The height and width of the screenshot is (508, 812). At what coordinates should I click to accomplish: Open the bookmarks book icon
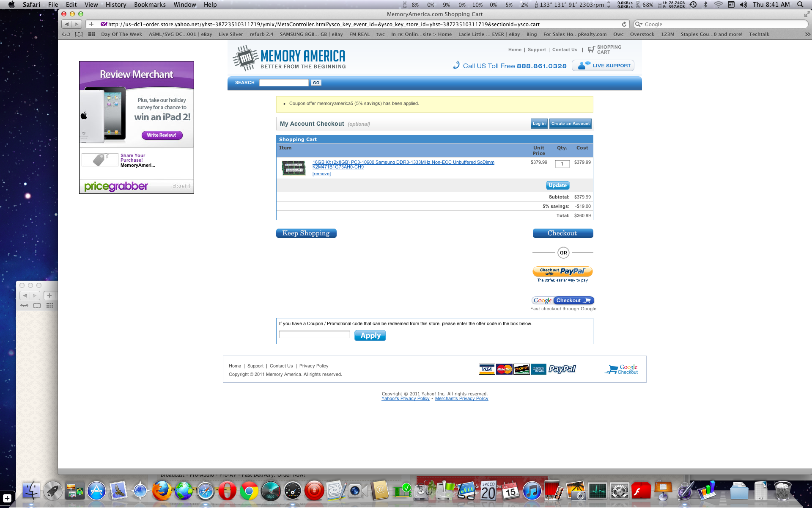pos(79,34)
